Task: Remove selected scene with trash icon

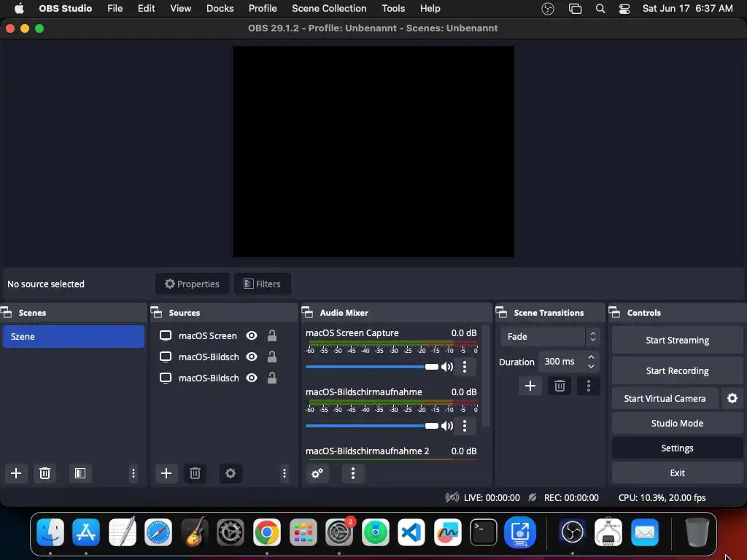Action: tap(44, 473)
